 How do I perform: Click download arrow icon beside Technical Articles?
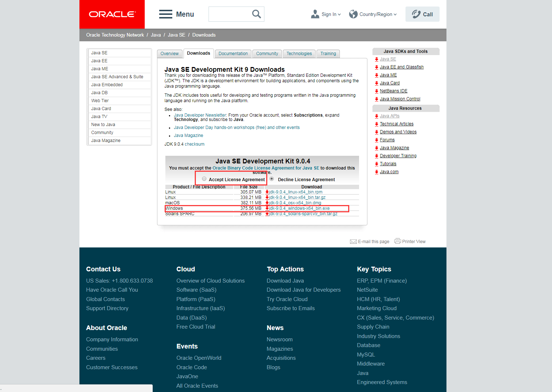377,124
